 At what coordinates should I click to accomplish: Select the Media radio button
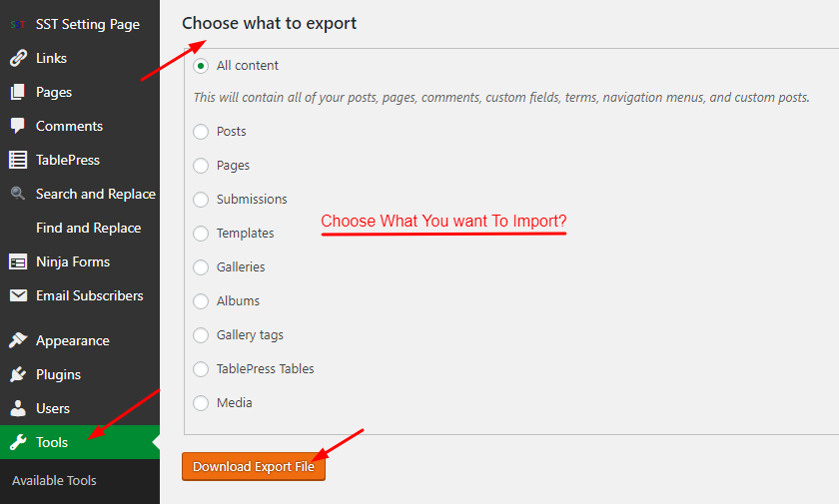coord(201,403)
